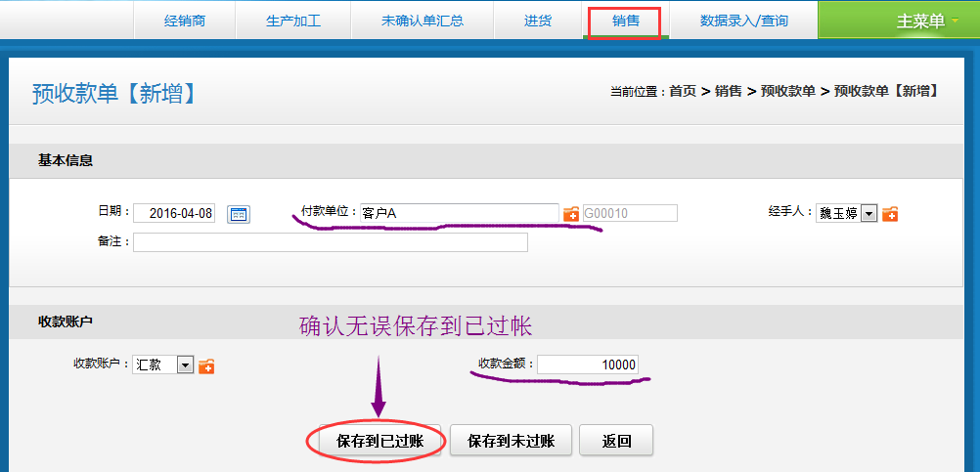Click the orange icon beside 付款单位 field
The width and height of the screenshot is (980, 472).
pyautogui.click(x=571, y=214)
